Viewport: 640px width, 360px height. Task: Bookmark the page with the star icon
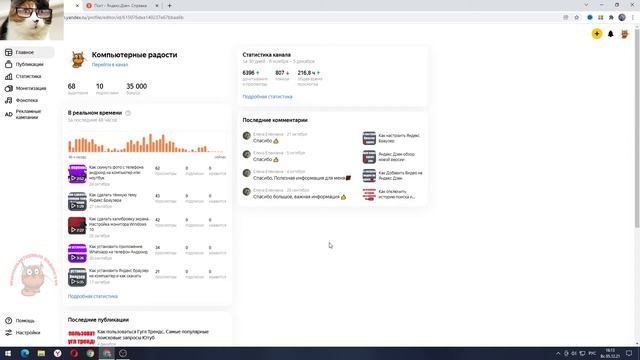[577, 18]
